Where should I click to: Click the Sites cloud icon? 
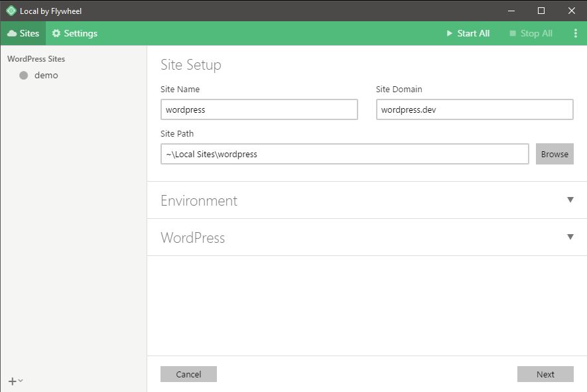12,33
